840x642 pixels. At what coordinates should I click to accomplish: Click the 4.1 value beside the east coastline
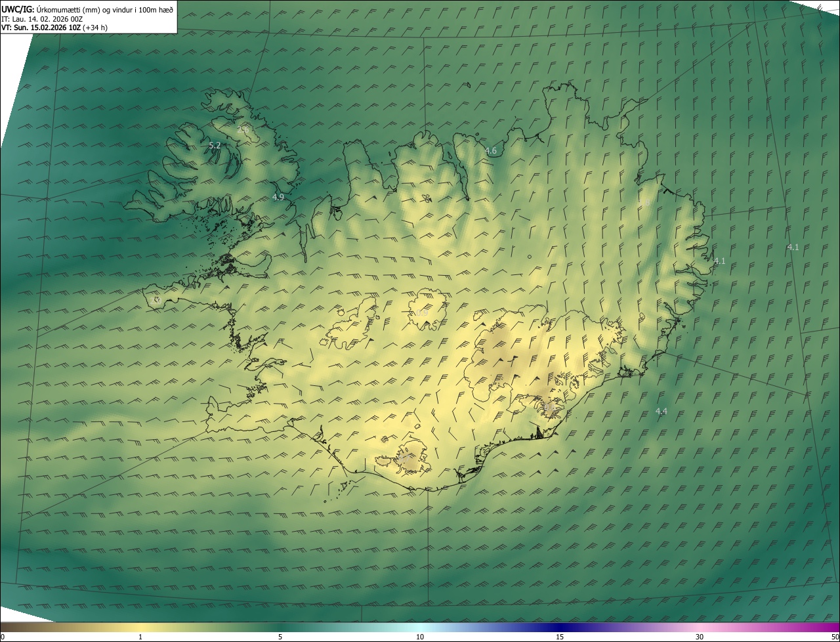click(x=719, y=261)
